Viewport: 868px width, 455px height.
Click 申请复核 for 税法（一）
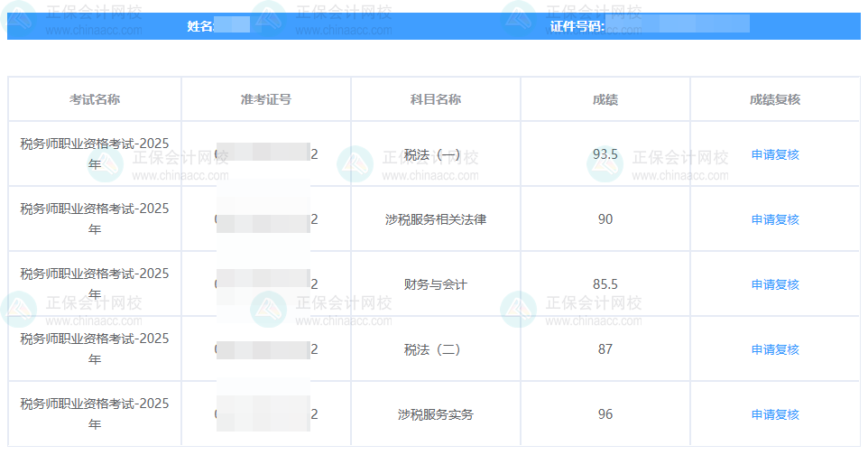(x=775, y=154)
